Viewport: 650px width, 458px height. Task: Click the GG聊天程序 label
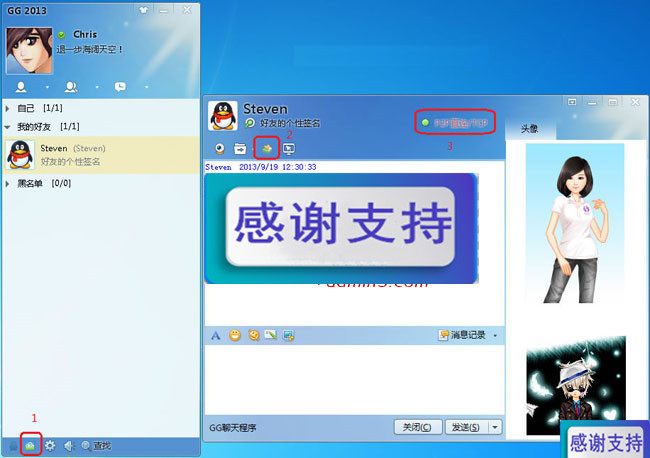[x=233, y=428]
